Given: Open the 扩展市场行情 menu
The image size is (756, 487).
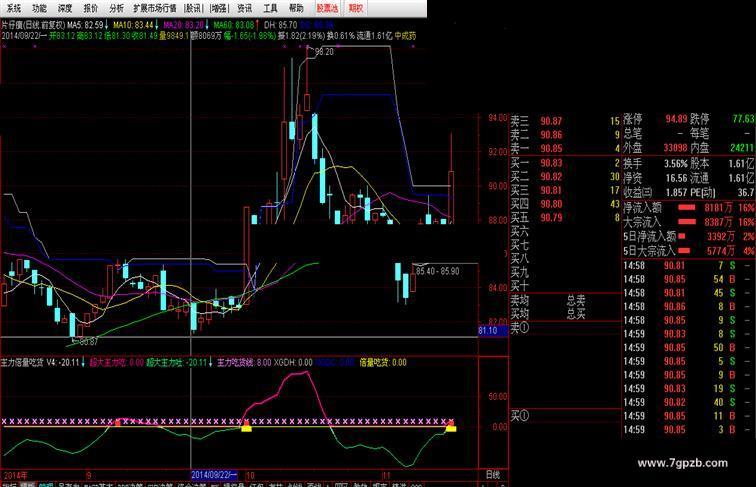Looking at the screenshot, I should click(155, 8).
